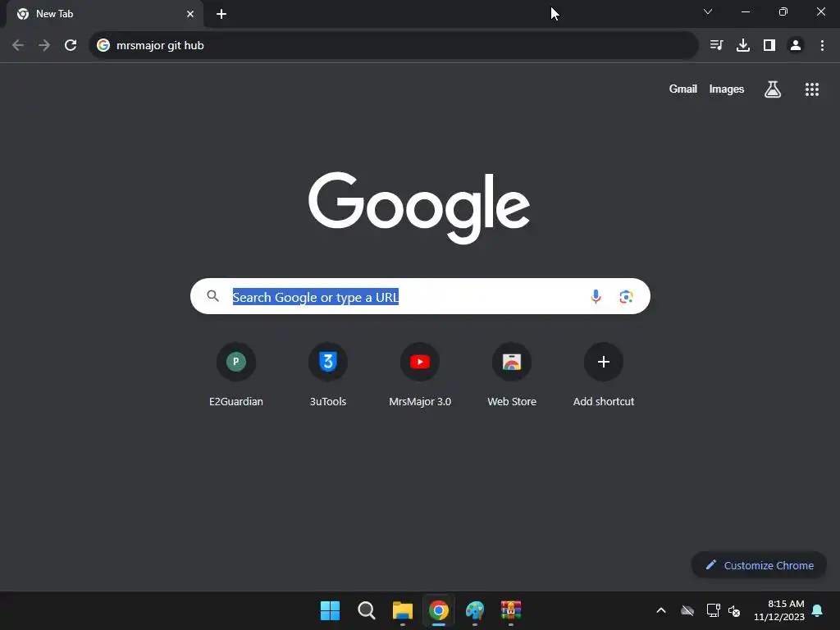Click the OneDrive cloud tray icon
This screenshot has width=840, height=630.
tap(687, 610)
